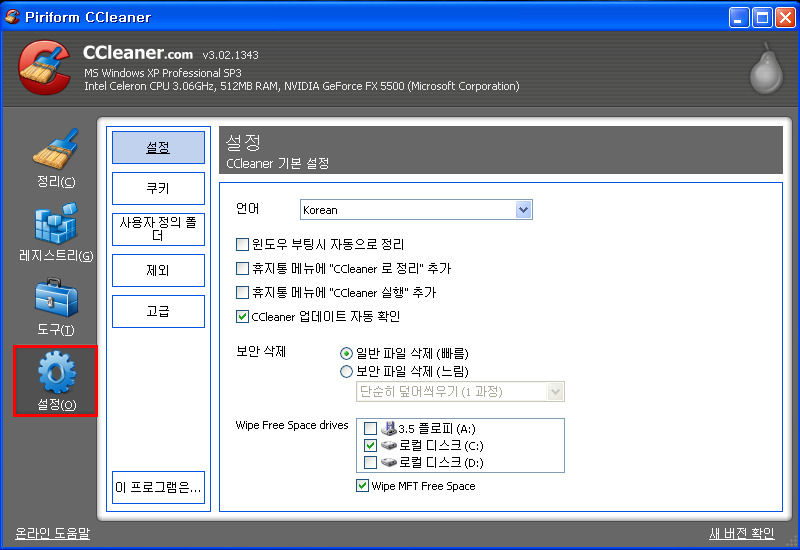Switch to the 제외 tab
The image size is (800, 550).
point(158,270)
